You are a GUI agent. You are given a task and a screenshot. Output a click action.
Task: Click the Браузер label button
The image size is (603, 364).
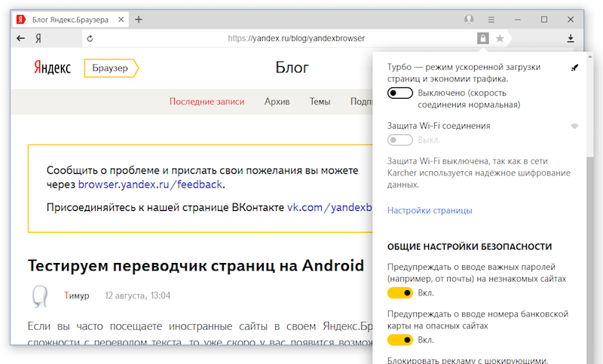[x=111, y=68]
